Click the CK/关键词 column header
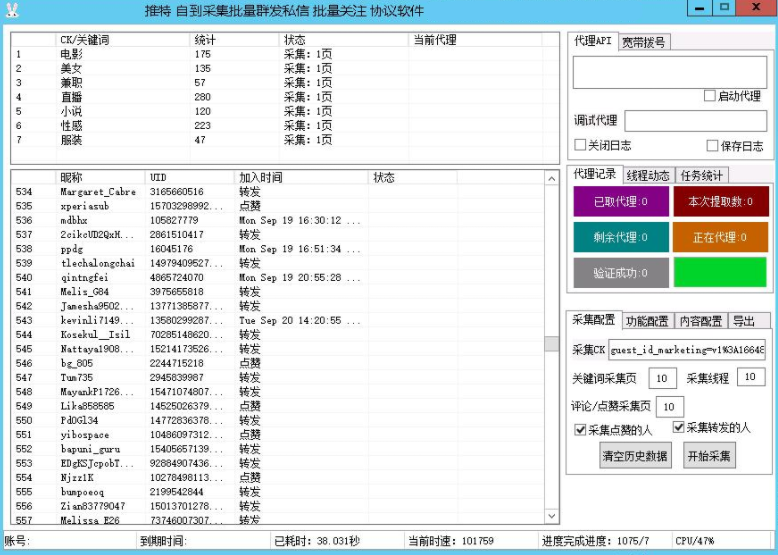This screenshot has width=778, height=555. [x=123, y=40]
